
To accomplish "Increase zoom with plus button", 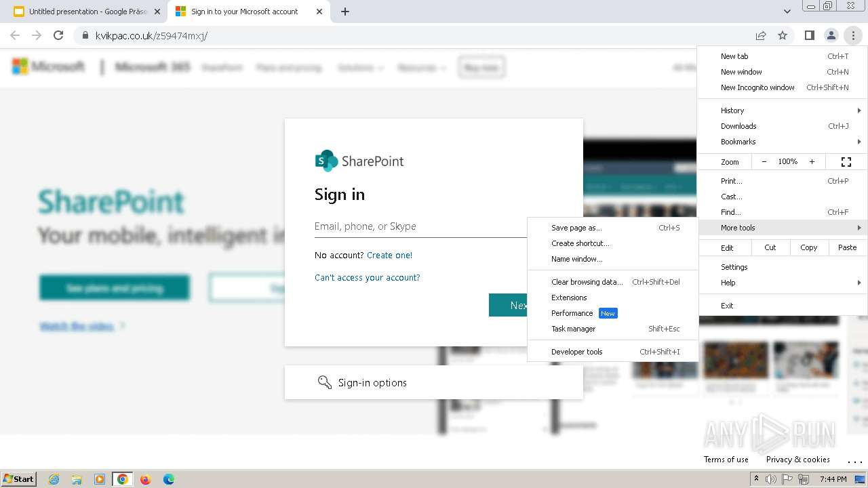I will pyautogui.click(x=812, y=162).
